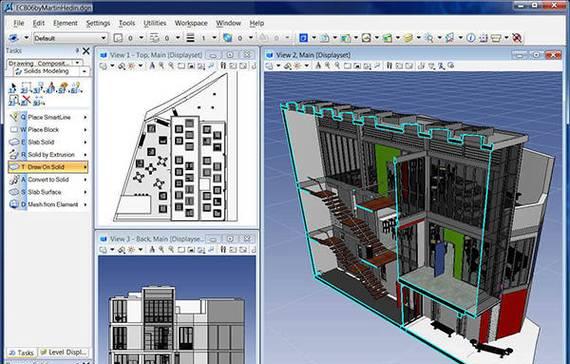Image resolution: width=570 pixels, height=364 pixels.
Task: Open the Level Manager icon on the toolbar
Action: click(x=388, y=38)
